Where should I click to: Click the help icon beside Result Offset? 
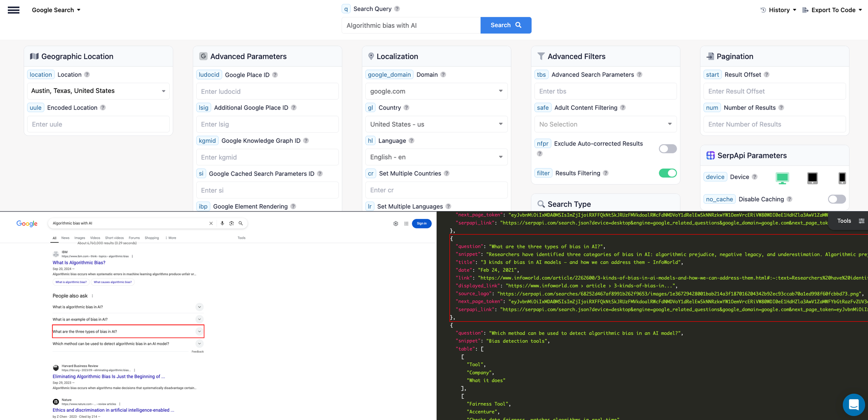(767, 75)
